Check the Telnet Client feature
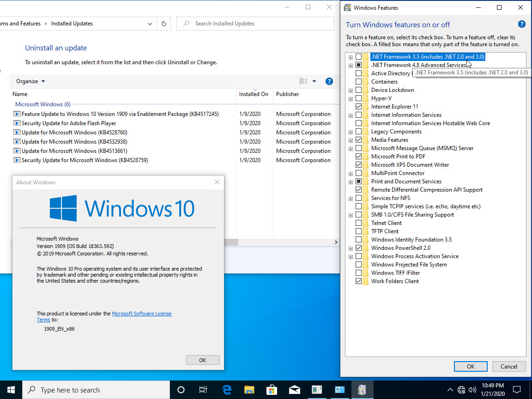The image size is (532, 399). click(x=358, y=223)
